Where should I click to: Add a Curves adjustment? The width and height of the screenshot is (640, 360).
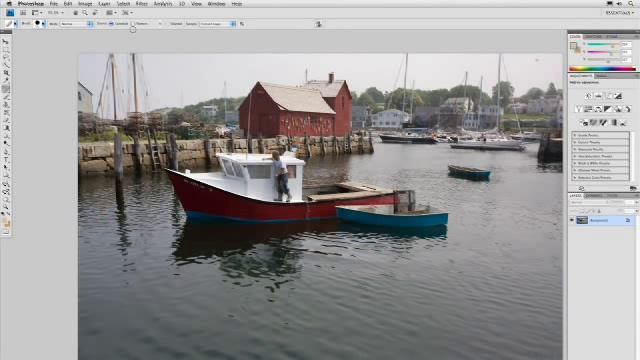(x=609, y=96)
